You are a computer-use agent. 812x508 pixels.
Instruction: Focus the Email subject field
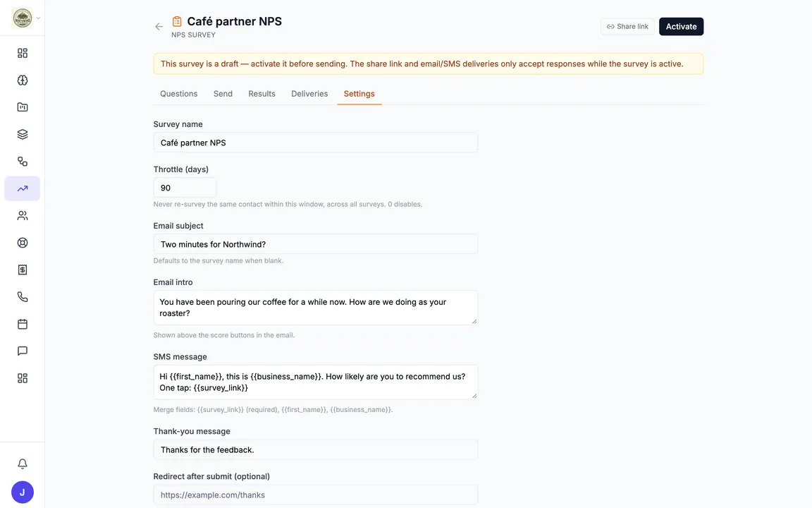tap(315, 244)
